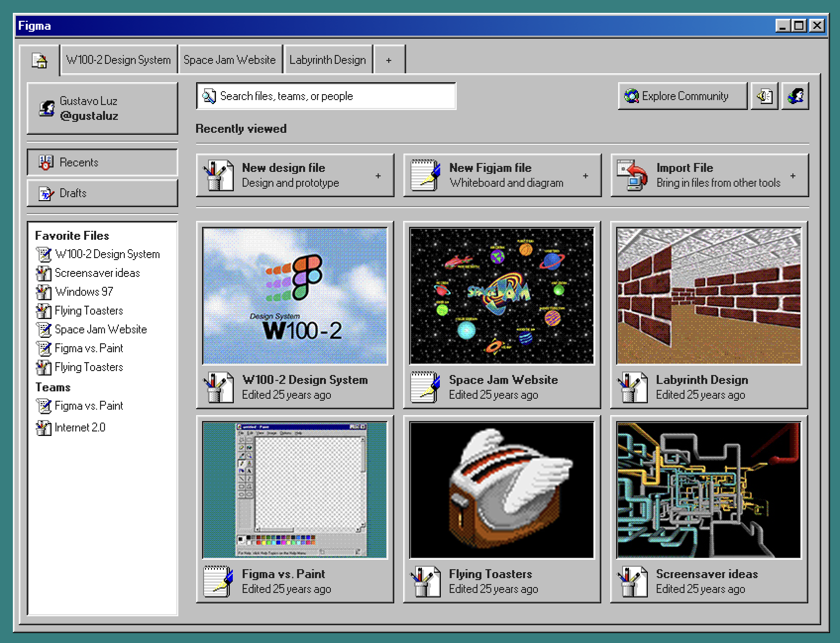Click notepad icon beside Space Jam Website card title
This screenshot has width=840, height=643.
click(x=425, y=387)
